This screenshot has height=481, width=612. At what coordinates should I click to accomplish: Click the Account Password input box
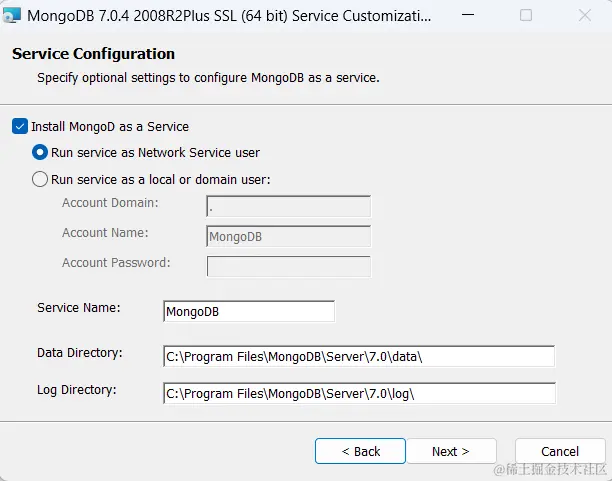[288, 266]
